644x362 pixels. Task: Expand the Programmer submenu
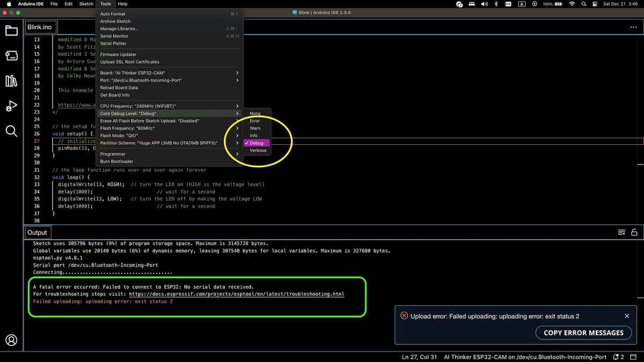coord(169,154)
